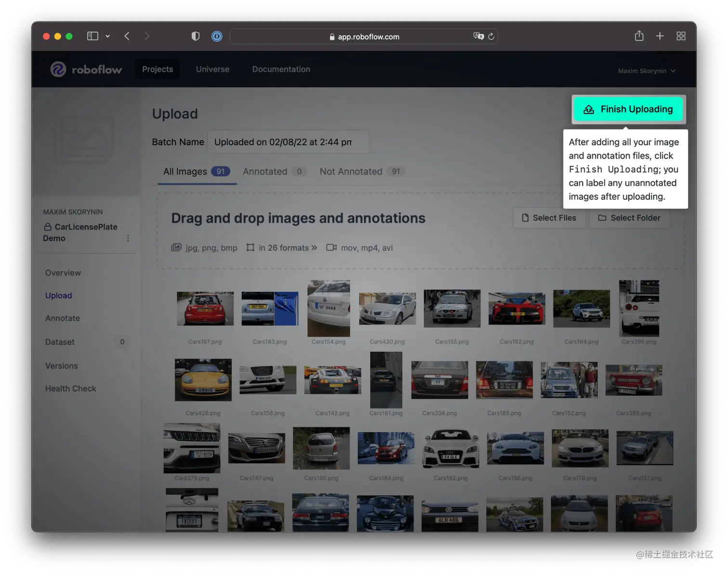Click the lock icon beside CarLicensePlate Demo

(x=49, y=227)
